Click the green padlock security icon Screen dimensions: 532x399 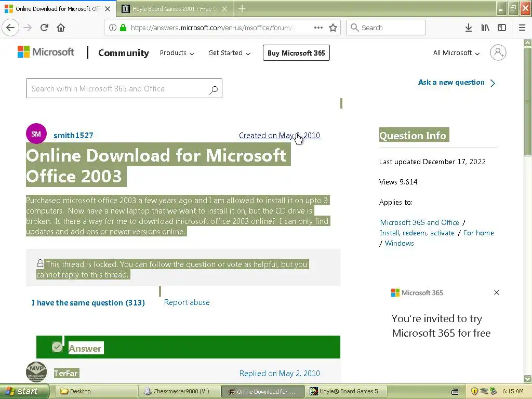point(123,28)
